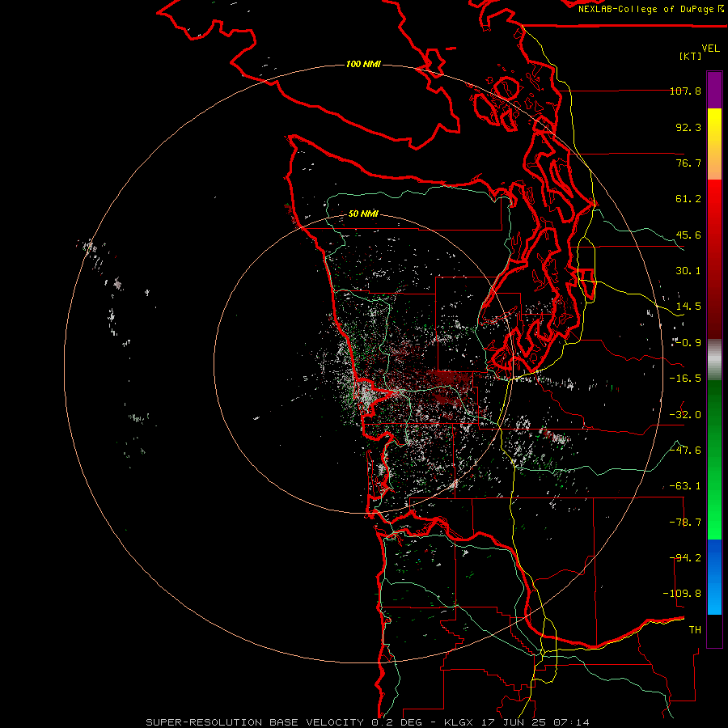Click the -0.9 legend value

(687, 343)
